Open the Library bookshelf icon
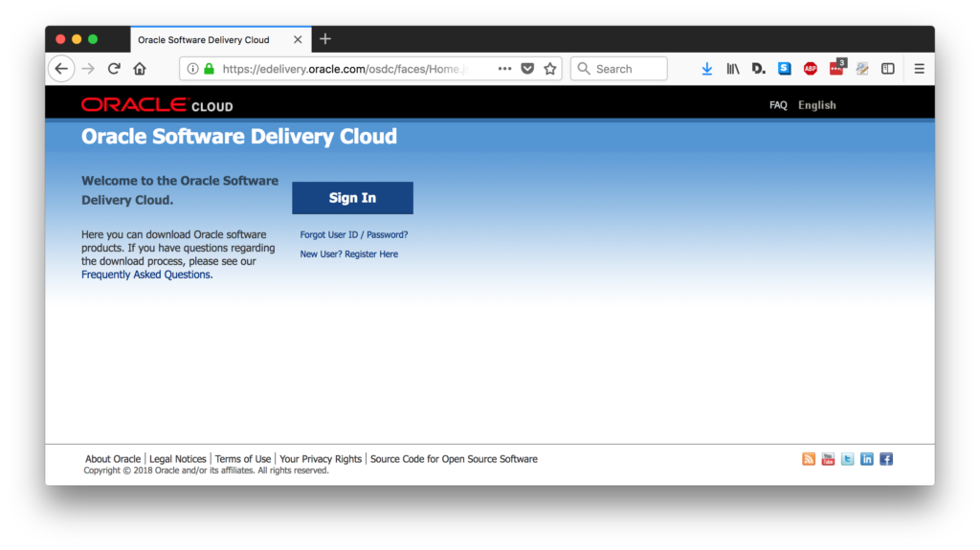 (x=732, y=69)
